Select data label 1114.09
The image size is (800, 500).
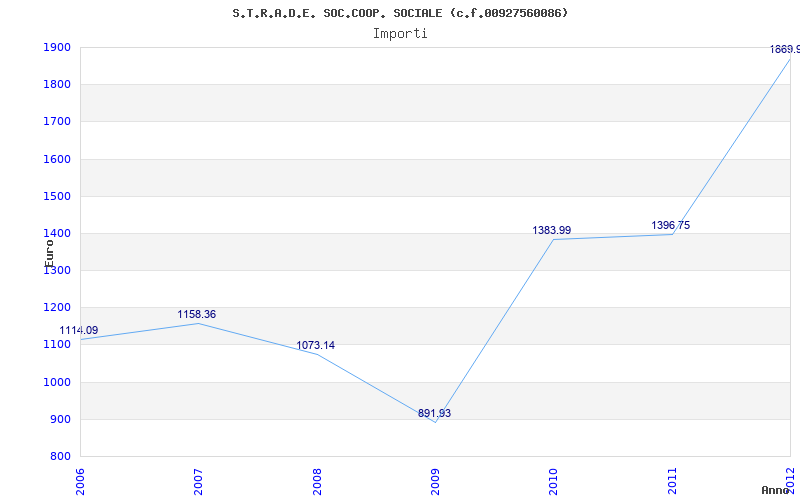79,331
